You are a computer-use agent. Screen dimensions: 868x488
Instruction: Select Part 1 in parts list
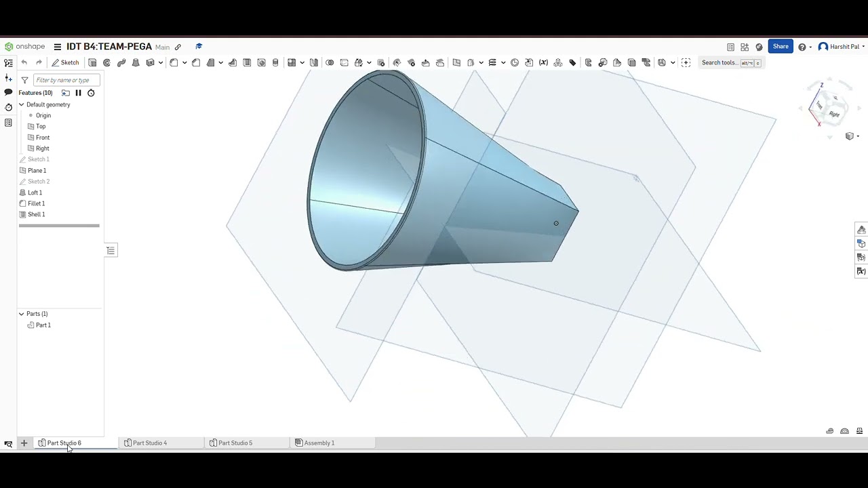(43, 325)
